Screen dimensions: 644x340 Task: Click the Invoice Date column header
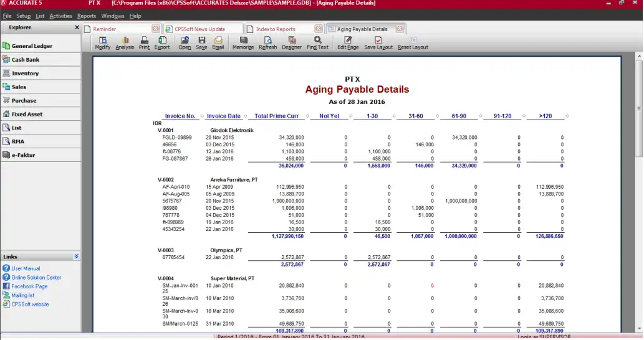(223, 116)
